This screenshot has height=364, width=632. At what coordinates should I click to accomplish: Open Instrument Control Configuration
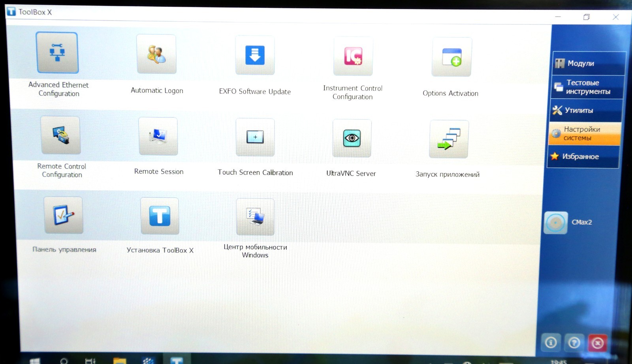[x=353, y=56]
